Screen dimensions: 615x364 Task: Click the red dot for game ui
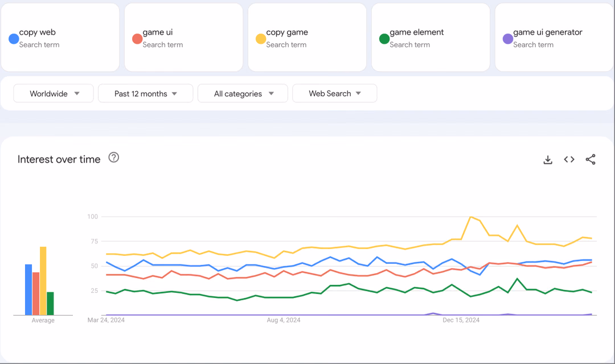tap(137, 39)
